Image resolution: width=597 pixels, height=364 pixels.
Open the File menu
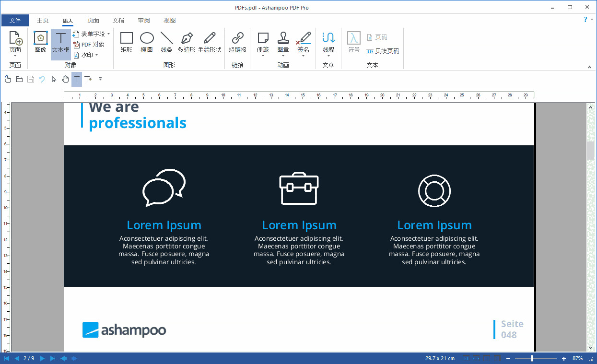click(15, 20)
